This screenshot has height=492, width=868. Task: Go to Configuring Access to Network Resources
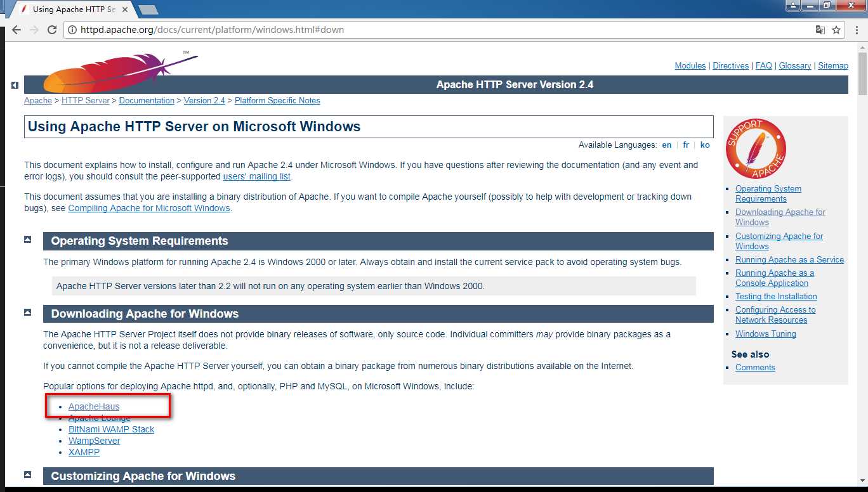click(x=775, y=315)
